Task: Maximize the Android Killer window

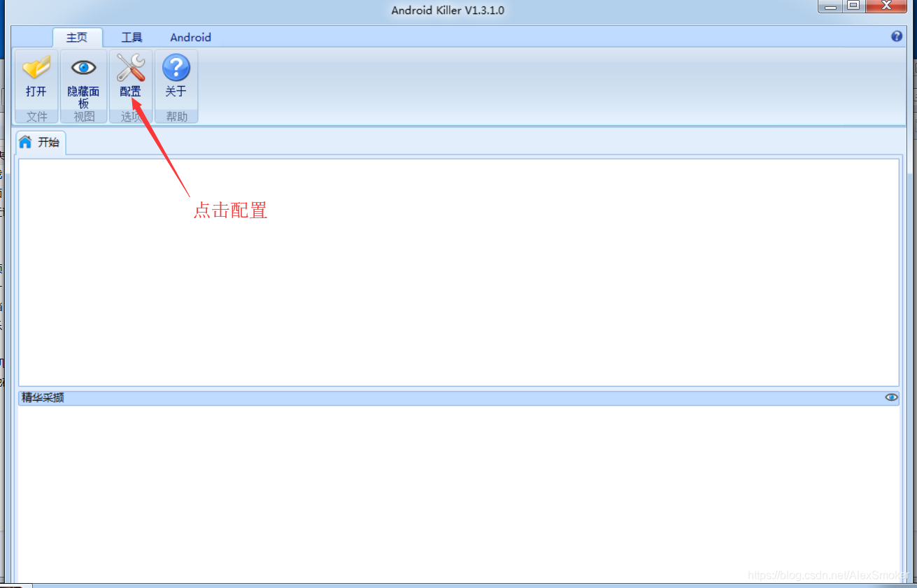Action: click(853, 6)
